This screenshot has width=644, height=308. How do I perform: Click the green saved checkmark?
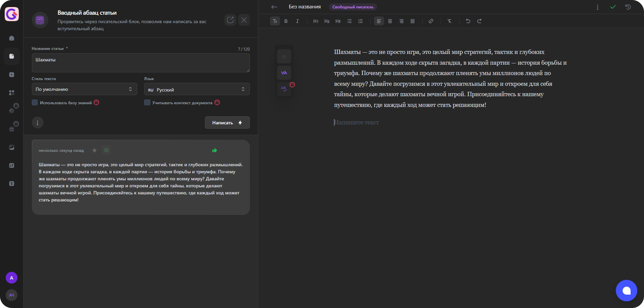(613, 7)
